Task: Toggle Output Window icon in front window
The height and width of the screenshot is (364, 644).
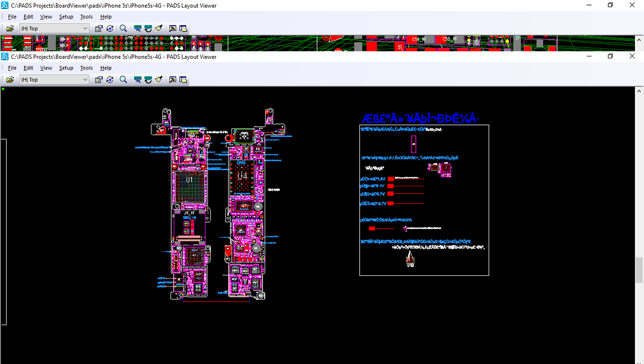Action: tap(173, 80)
